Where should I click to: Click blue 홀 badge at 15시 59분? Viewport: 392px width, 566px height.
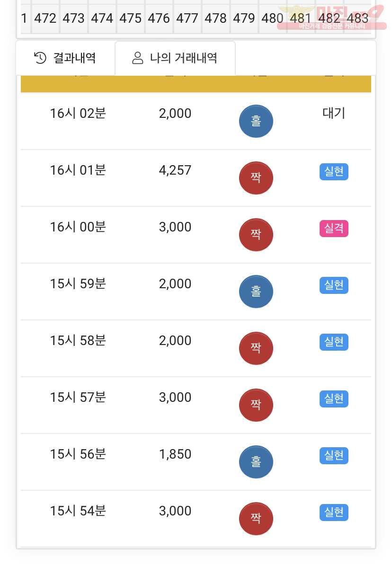pyautogui.click(x=256, y=292)
